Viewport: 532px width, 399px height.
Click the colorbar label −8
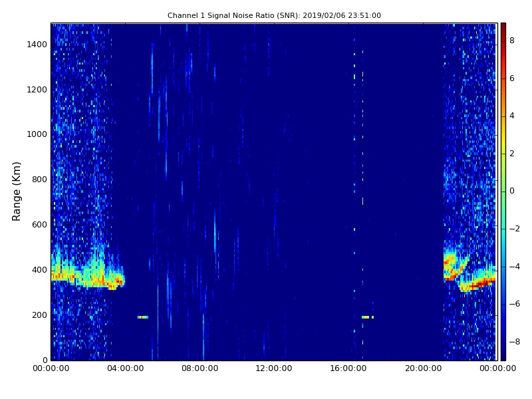click(x=515, y=342)
